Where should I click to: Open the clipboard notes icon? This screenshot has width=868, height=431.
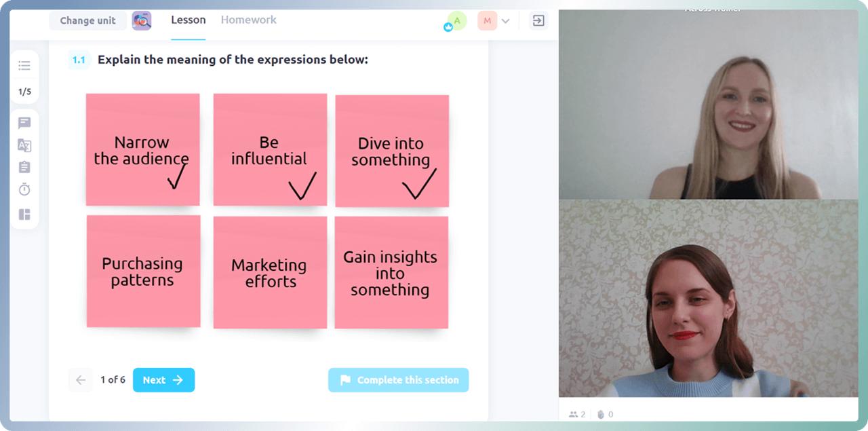(24, 167)
